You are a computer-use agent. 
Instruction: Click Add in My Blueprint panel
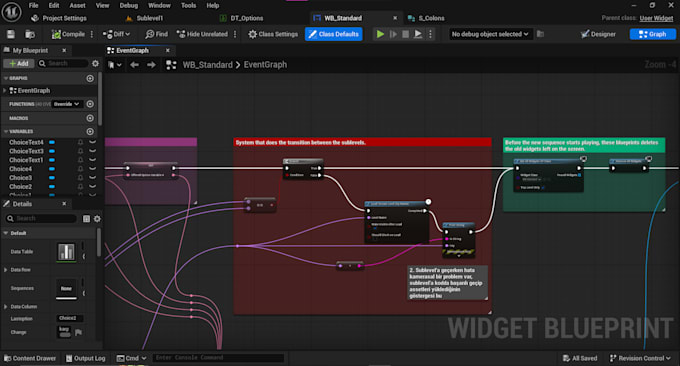click(19, 64)
